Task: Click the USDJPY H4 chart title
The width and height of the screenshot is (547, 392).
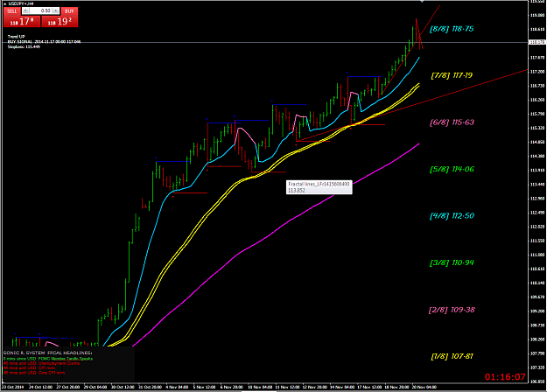Action: [x=21, y=3]
